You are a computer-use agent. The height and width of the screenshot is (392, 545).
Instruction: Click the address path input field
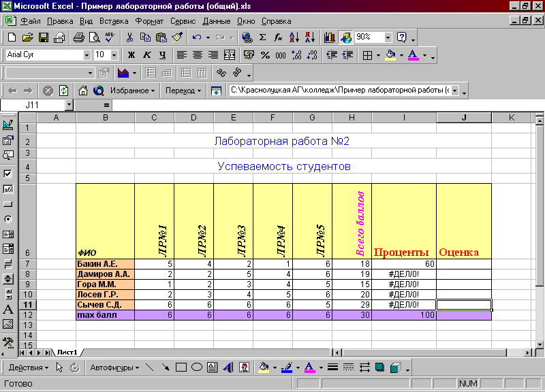click(339, 91)
